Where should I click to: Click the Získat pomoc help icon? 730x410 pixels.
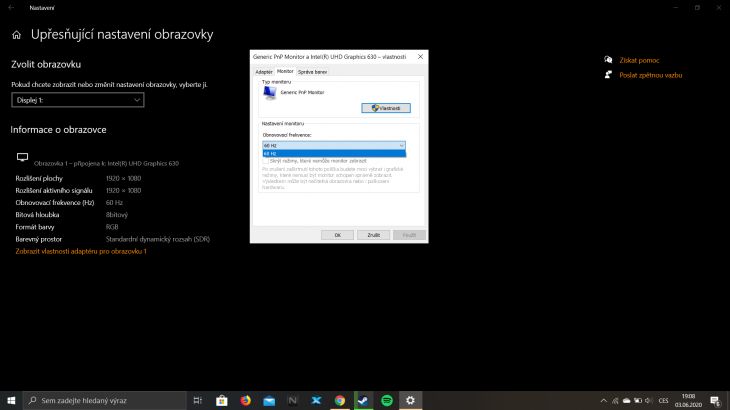608,60
